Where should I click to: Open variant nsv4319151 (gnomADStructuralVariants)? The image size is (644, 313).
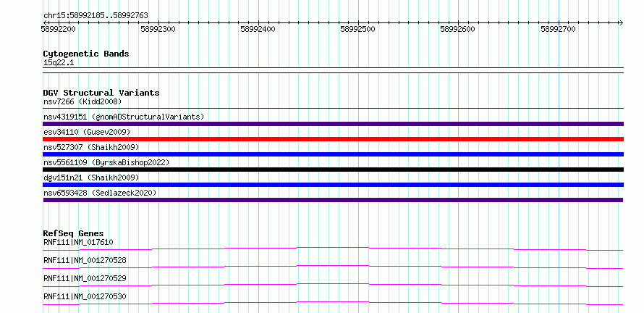click(x=124, y=117)
